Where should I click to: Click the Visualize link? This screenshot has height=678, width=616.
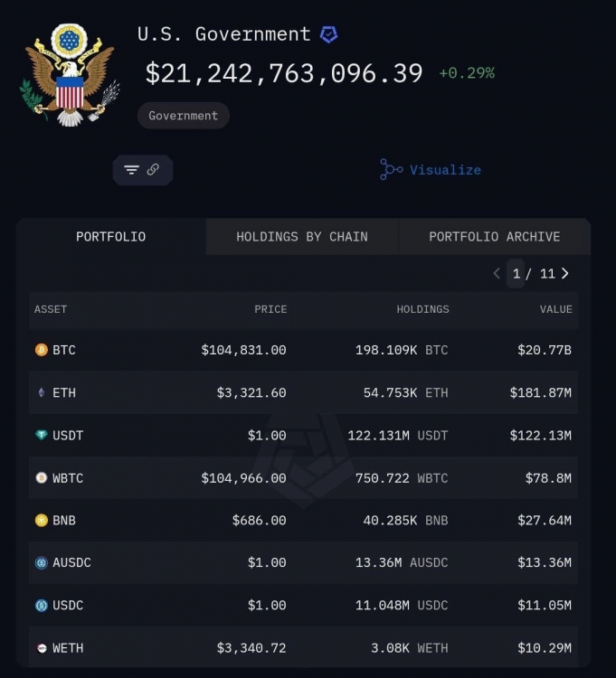tap(431, 169)
